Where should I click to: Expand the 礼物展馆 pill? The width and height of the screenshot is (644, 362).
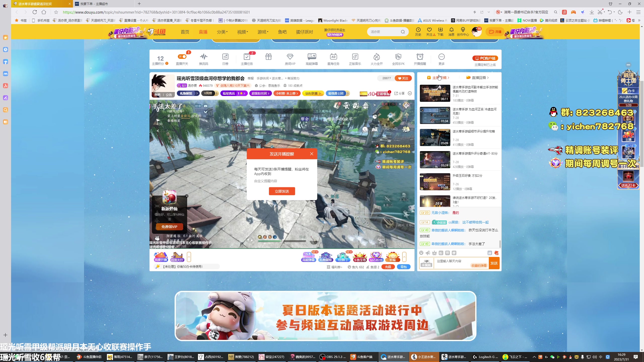[x=188, y=93]
